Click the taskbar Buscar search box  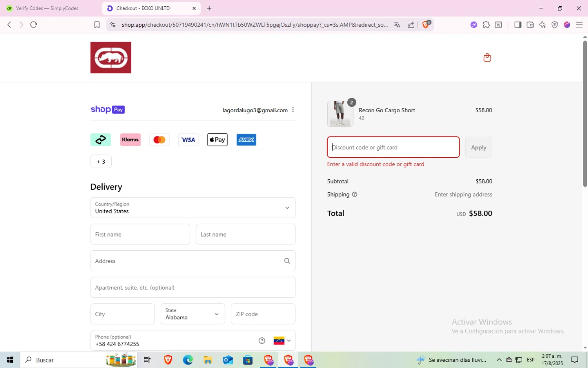[x=78, y=360]
